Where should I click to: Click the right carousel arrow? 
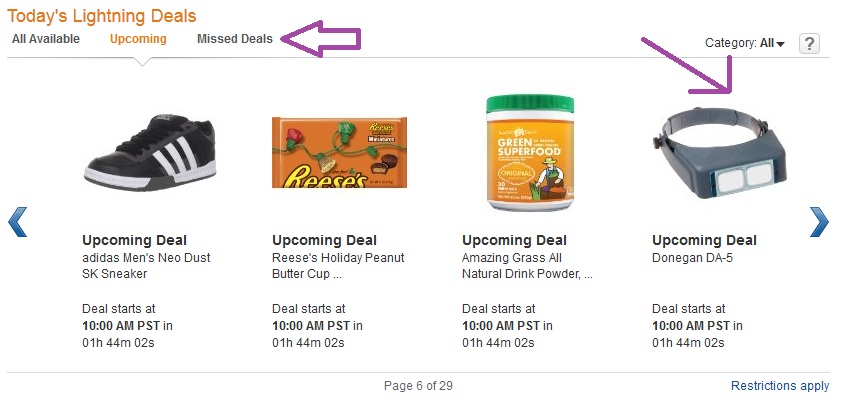click(x=819, y=221)
